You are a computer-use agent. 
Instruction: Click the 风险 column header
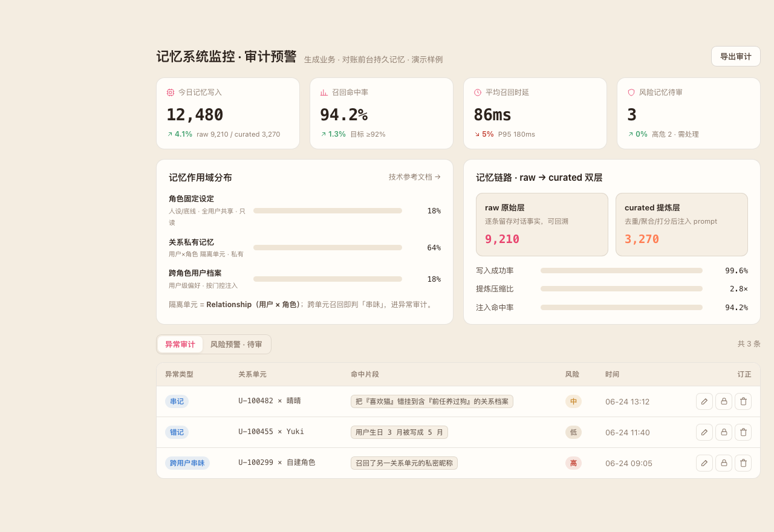point(572,374)
